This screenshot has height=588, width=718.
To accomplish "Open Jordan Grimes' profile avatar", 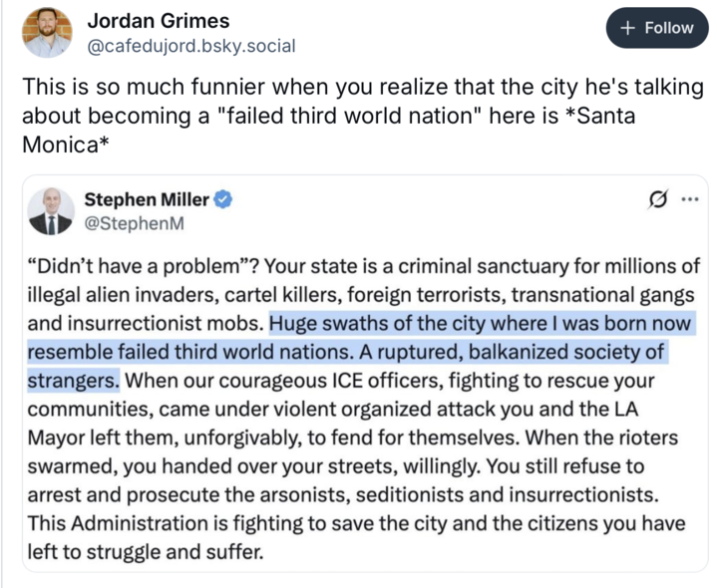I will pos(47,33).
